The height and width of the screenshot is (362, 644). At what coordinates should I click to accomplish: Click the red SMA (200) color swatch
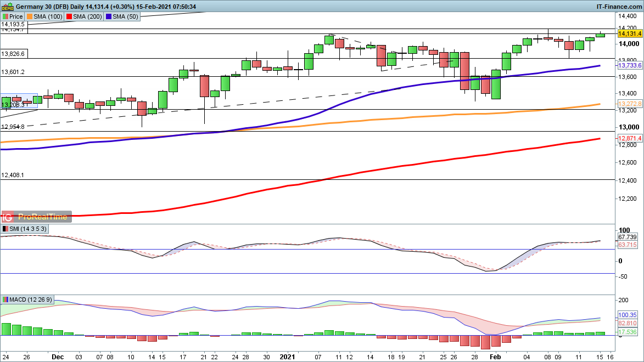click(x=69, y=16)
